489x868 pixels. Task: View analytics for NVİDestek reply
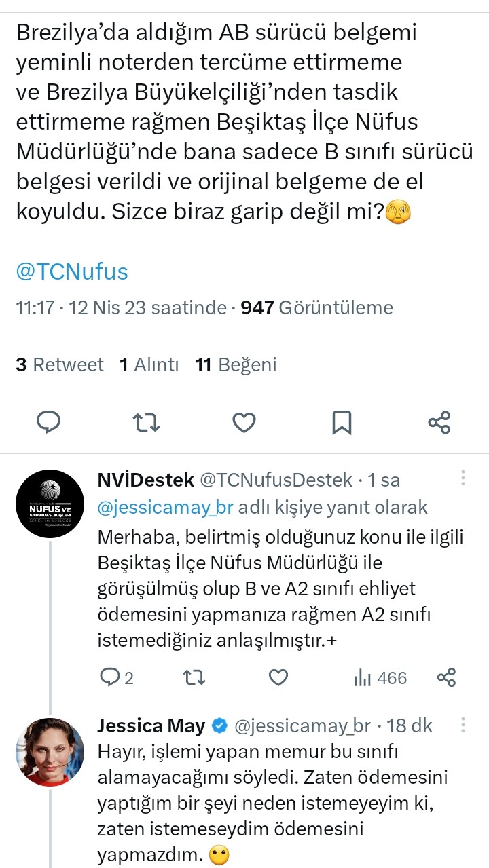click(380, 677)
